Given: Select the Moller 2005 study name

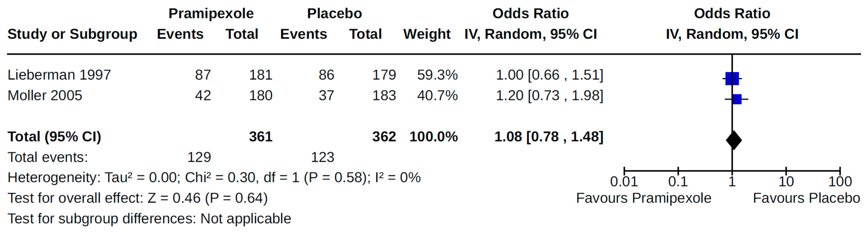Looking at the screenshot, I should click(x=45, y=96).
